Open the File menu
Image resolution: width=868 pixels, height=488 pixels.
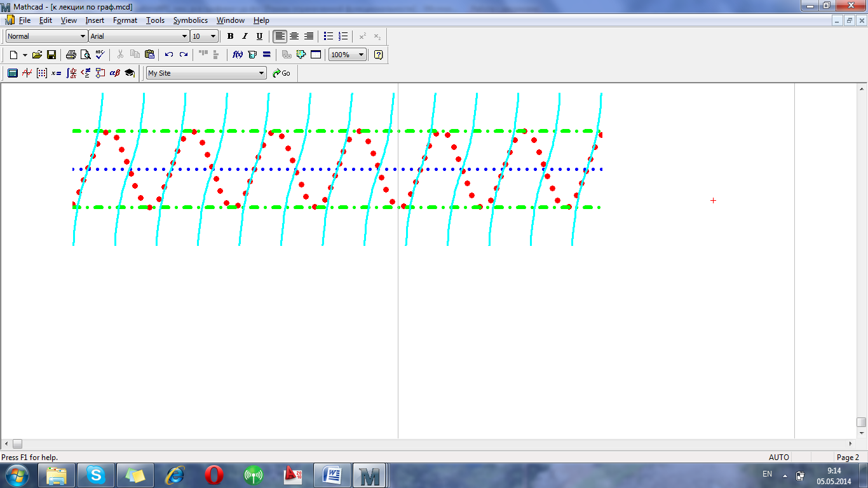click(25, 20)
